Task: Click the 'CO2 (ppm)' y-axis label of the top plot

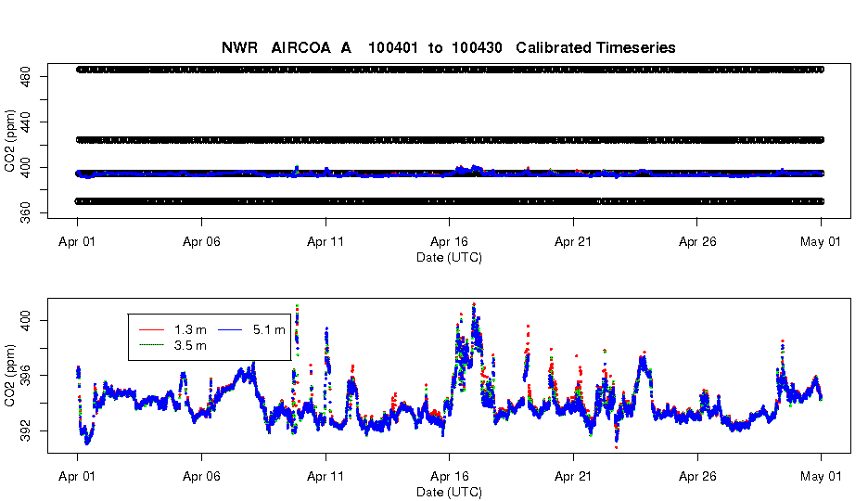Action: coord(10,141)
